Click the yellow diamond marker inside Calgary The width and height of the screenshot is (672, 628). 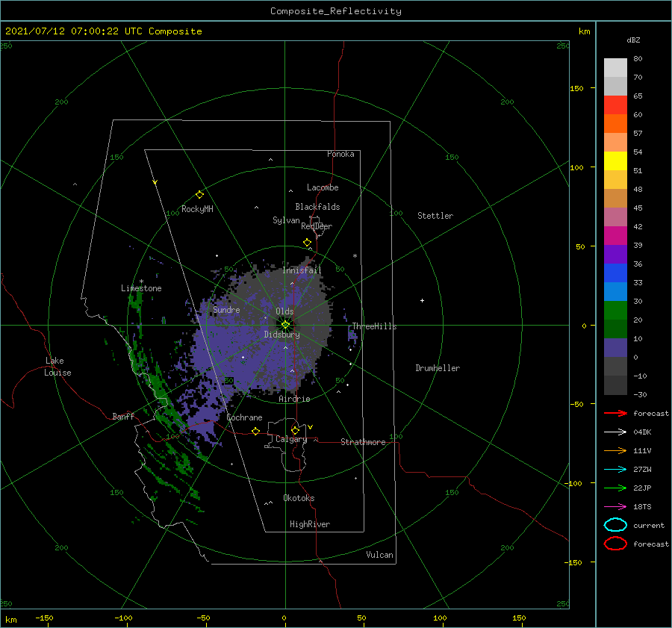coord(295,430)
